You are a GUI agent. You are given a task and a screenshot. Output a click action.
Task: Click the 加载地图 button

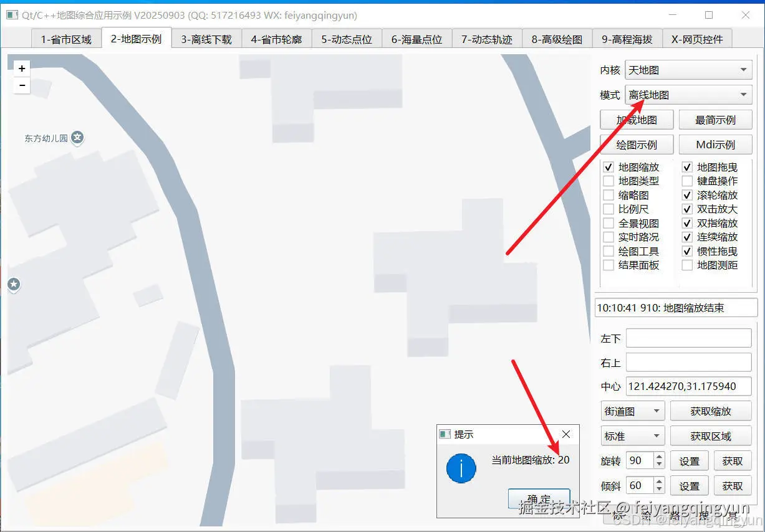point(636,120)
